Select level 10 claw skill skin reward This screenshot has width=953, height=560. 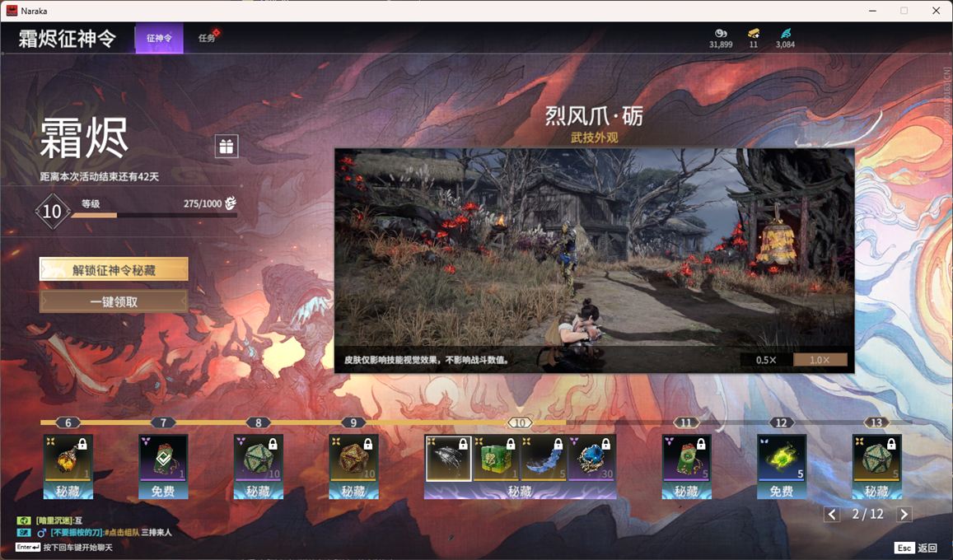pyautogui.click(x=448, y=457)
